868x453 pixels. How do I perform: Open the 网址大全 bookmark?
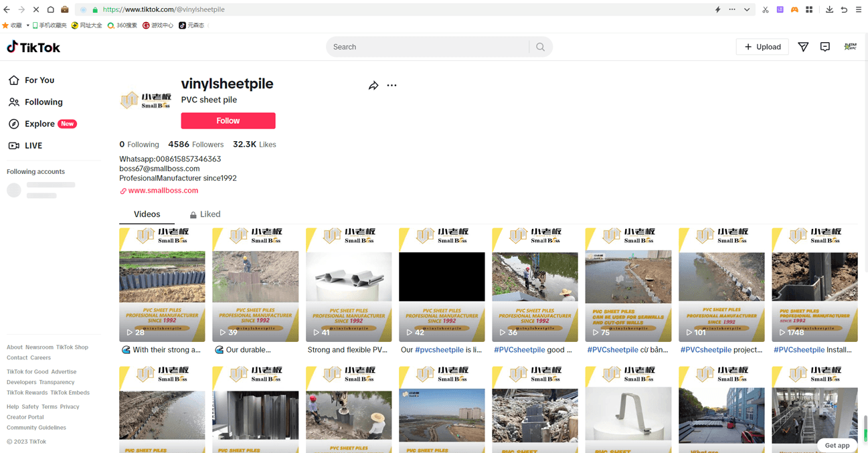click(x=87, y=25)
